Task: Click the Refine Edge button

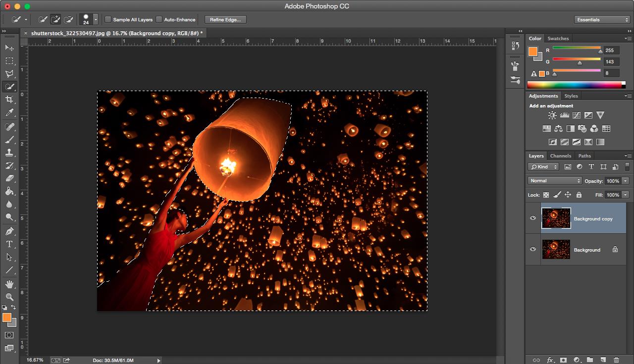Action: [x=225, y=20]
